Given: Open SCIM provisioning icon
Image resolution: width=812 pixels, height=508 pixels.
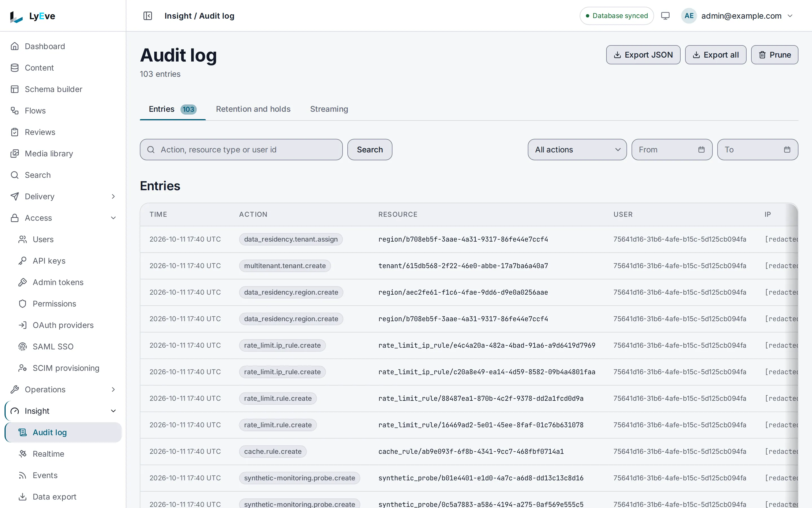Looking at the screenshot, I should 23,368.
